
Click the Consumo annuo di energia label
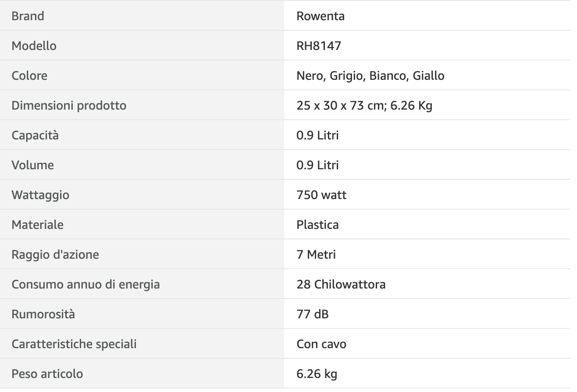coord(85,284)
